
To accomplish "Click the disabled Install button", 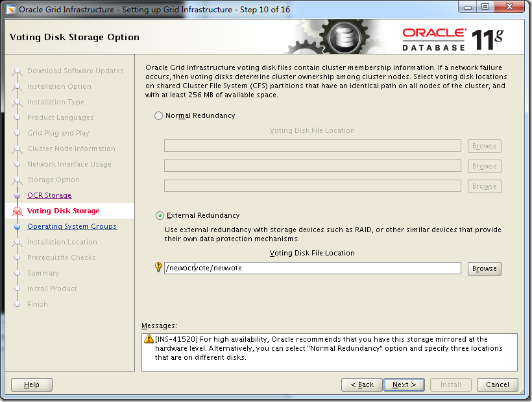I will pos(450,384).
